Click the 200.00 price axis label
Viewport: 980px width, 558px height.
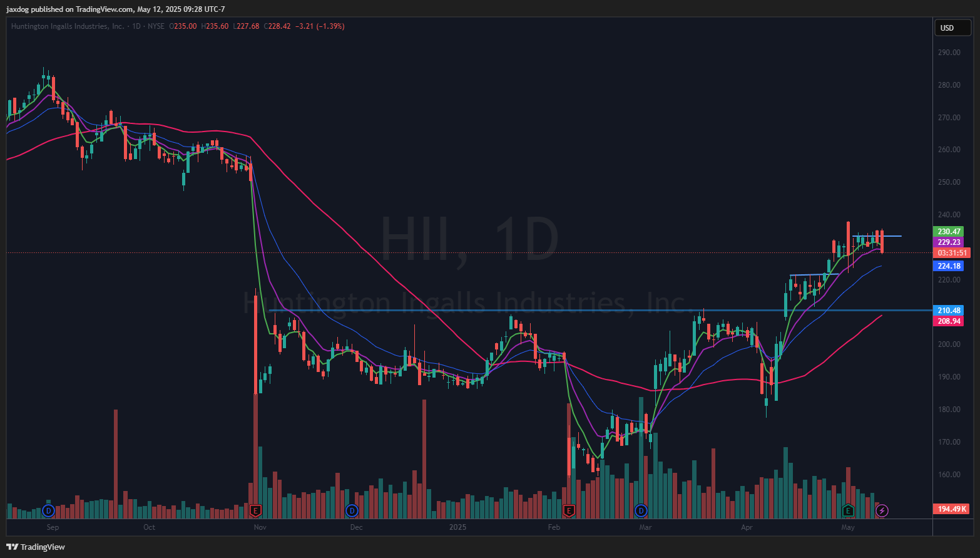pos(949,344)
